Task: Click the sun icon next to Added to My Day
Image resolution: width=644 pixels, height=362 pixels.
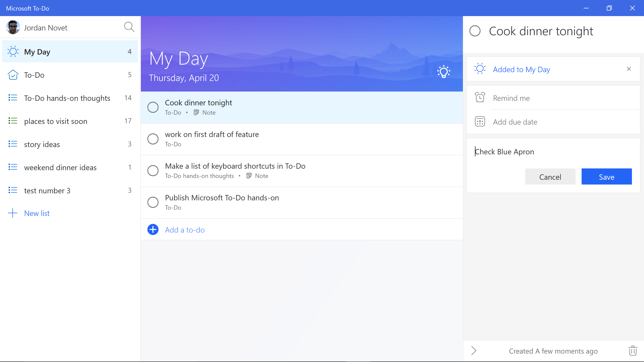Action: pos(480,69)
